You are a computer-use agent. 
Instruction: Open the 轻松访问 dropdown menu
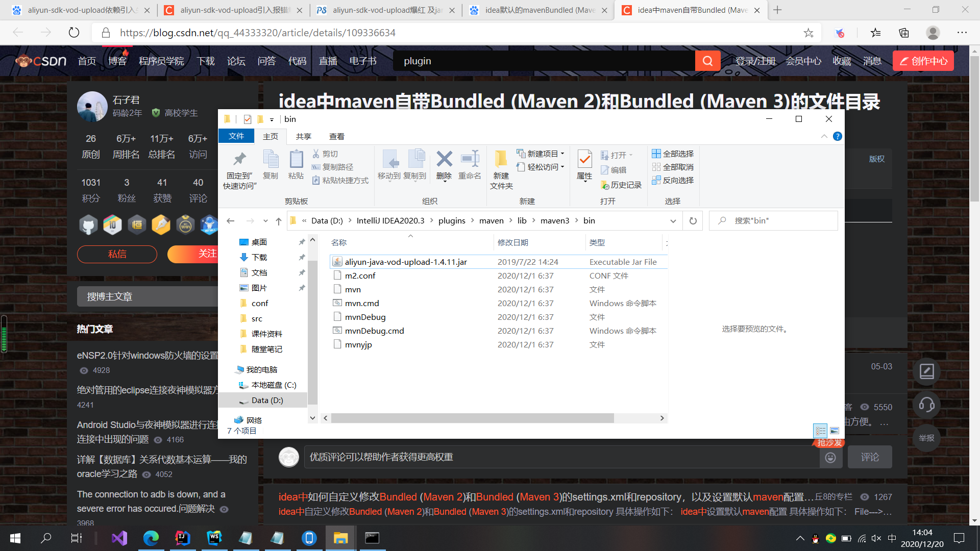(541, 167)
